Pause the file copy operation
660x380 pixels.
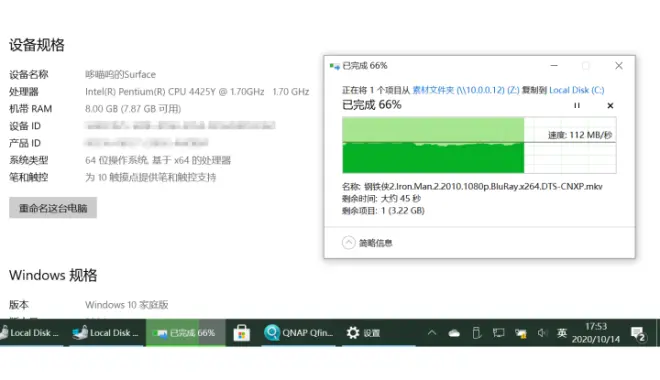pos(577,106)
